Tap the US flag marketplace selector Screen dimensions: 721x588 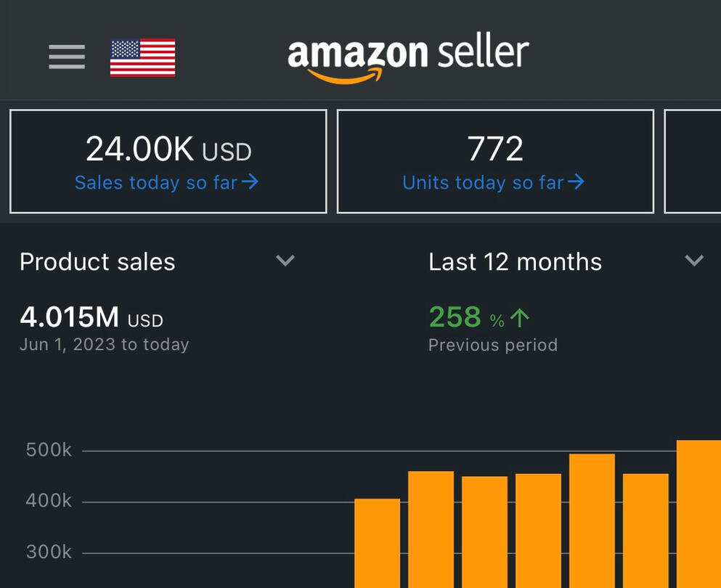tap(142, 57)
